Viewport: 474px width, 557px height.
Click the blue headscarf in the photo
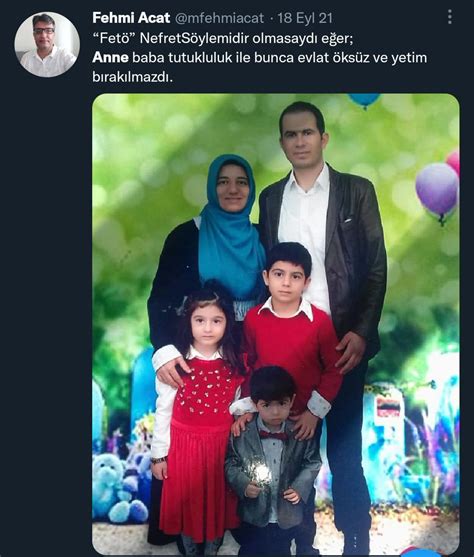[x=231, y=227]
